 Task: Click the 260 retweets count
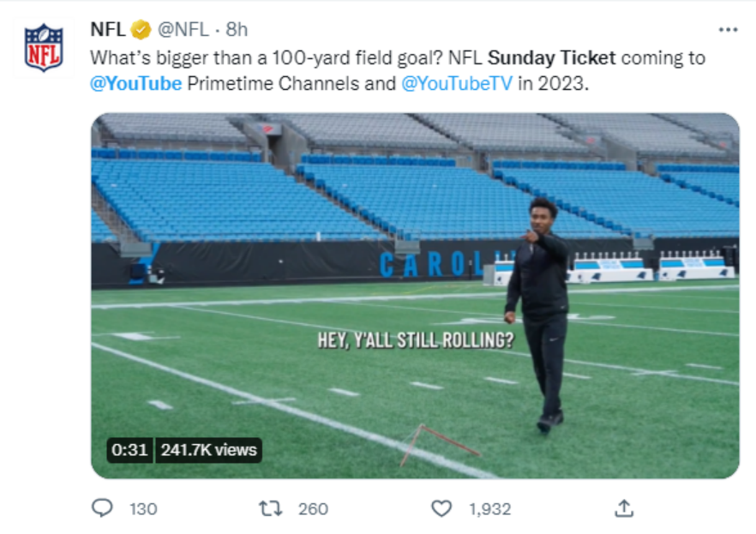(313, 509)
